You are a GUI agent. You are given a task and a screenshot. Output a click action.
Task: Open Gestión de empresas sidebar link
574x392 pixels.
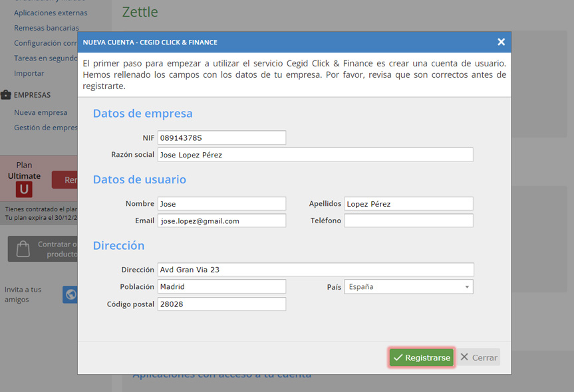point(46,128)
